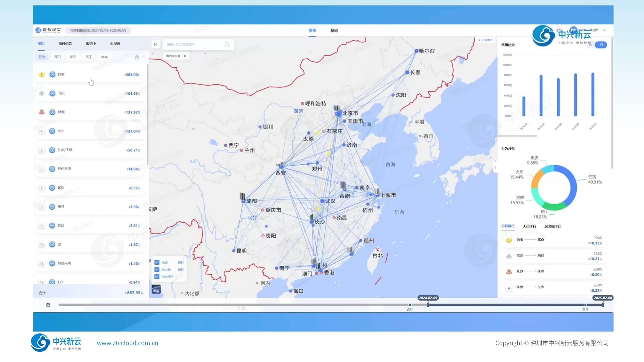Select the 住宿 ¥363.00万 row
644x362 pixels.
pos(90,74)
